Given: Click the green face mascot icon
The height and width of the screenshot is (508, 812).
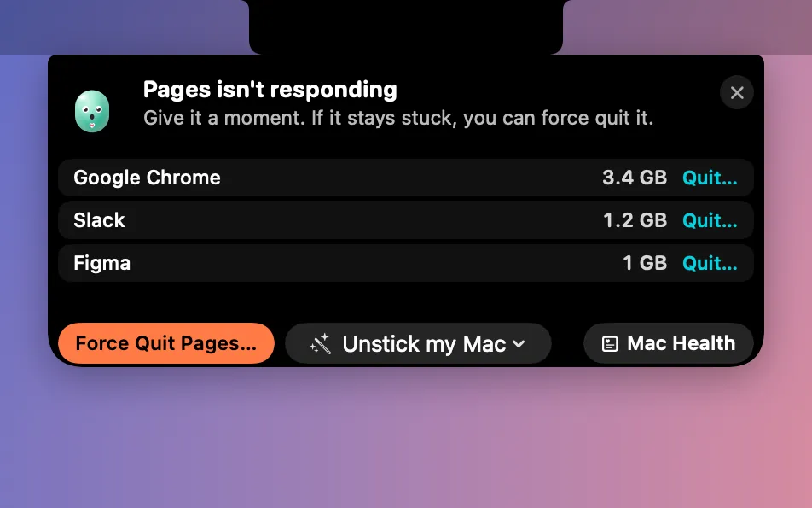Looking at the screenshot, I should [x=92, y=111].
